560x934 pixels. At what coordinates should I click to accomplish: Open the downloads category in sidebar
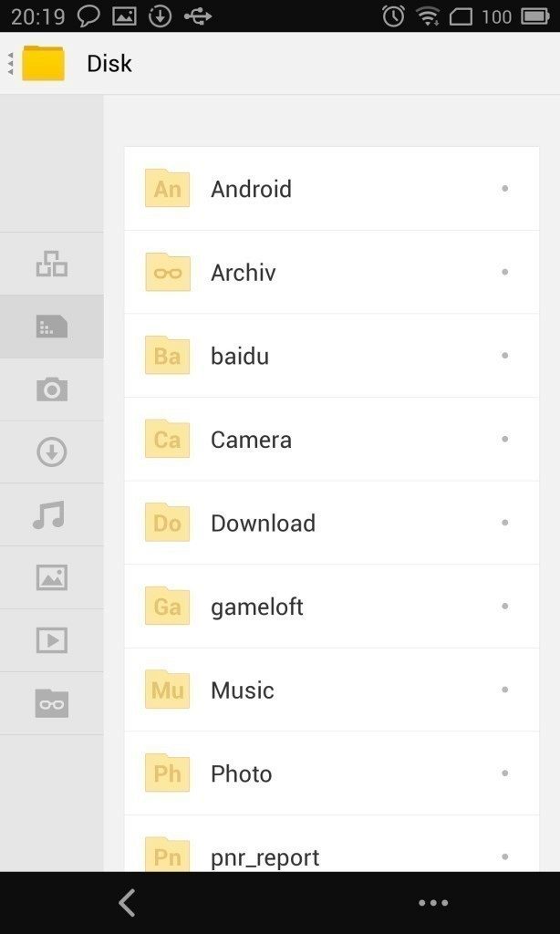51,452
